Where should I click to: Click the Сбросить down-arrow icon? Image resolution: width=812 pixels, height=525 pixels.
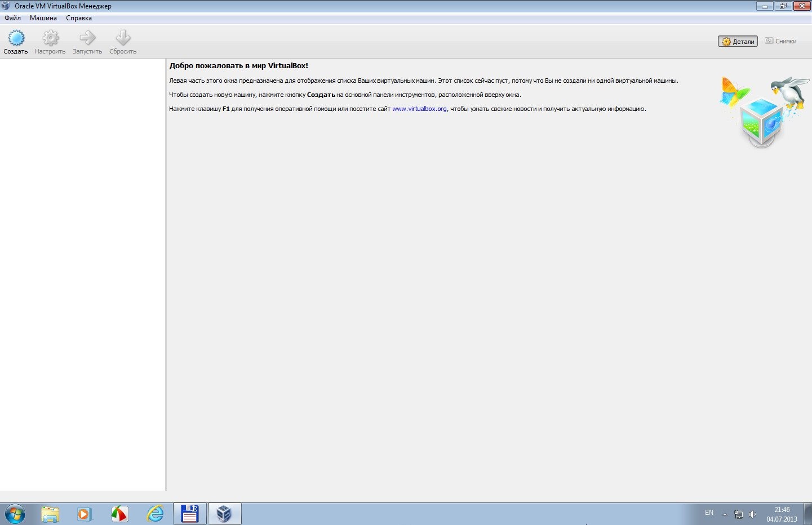coord(123,38)
